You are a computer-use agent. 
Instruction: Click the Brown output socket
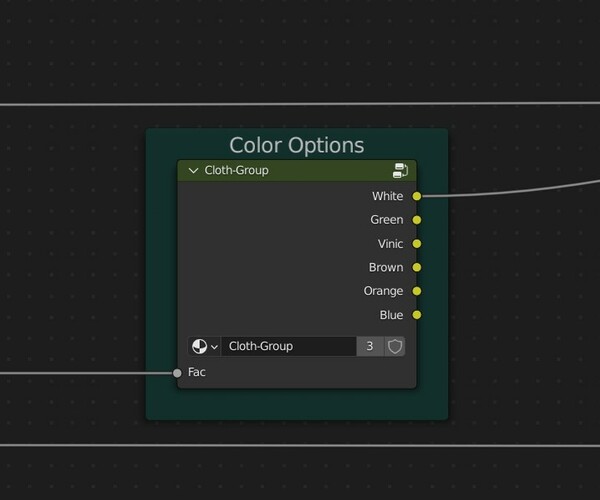click(x=417, y=267)
